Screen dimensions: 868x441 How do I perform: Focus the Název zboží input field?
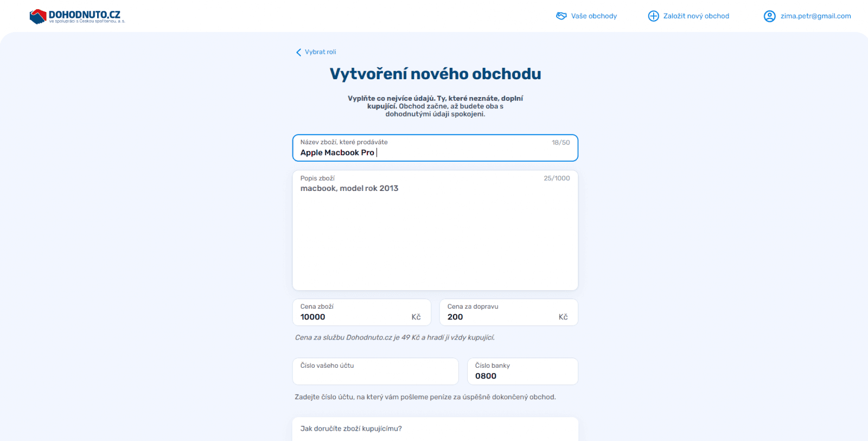point(435,148)
